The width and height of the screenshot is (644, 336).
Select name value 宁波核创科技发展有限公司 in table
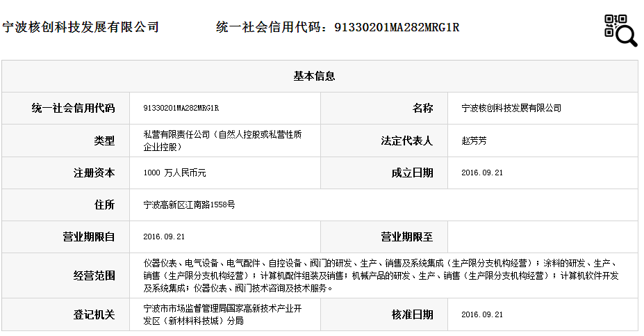(x=511, y=108)
